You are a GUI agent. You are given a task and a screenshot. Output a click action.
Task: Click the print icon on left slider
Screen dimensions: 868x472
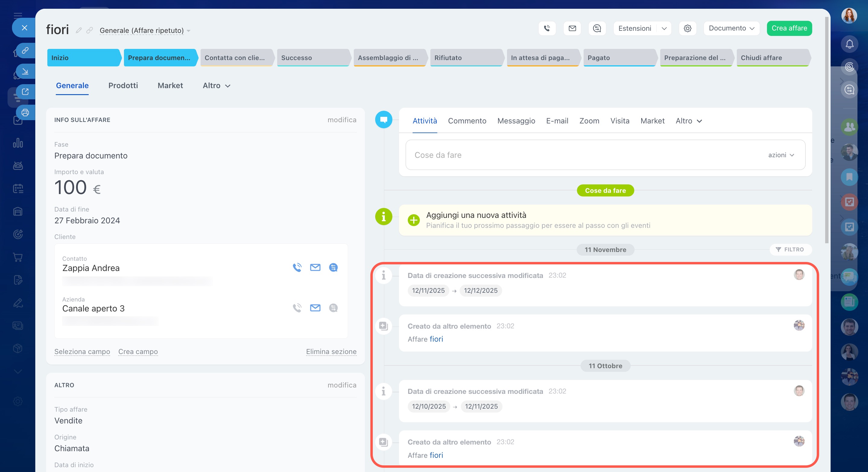coord(25,113)
